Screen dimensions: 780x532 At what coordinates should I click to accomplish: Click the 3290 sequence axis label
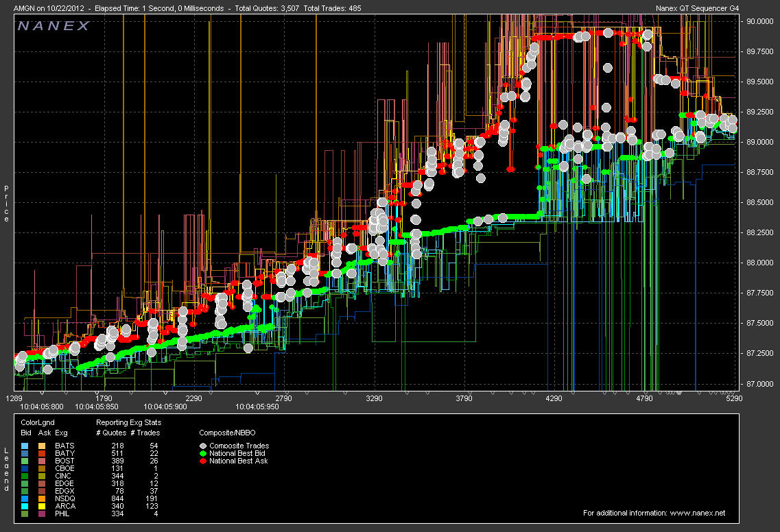374,398
